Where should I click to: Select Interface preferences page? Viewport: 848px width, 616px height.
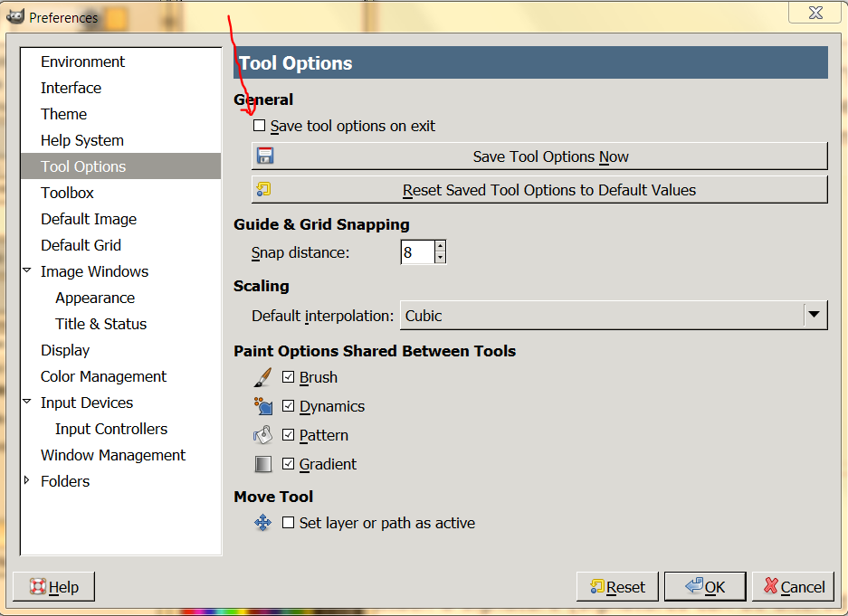click(x=71, y=88)
